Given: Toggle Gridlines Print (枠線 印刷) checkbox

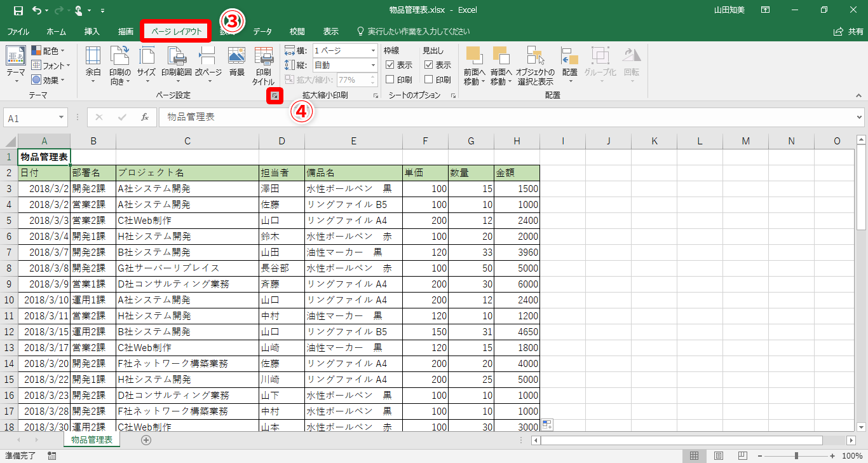Looking at the screenshot, I should coord(390,79).
